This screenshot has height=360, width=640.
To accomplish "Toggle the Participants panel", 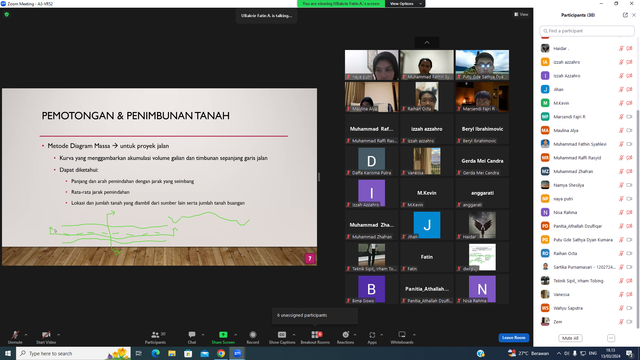I will point(155,337).
